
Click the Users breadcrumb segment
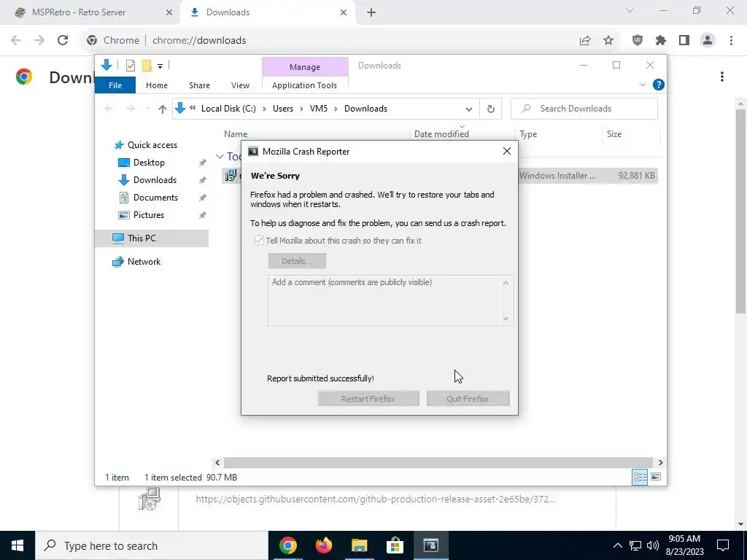[283, 109]
